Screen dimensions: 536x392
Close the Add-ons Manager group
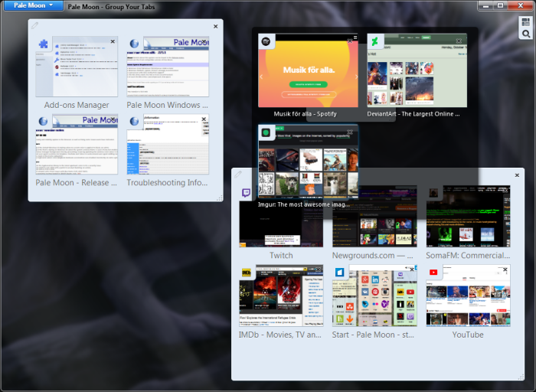tap(216, 26)
